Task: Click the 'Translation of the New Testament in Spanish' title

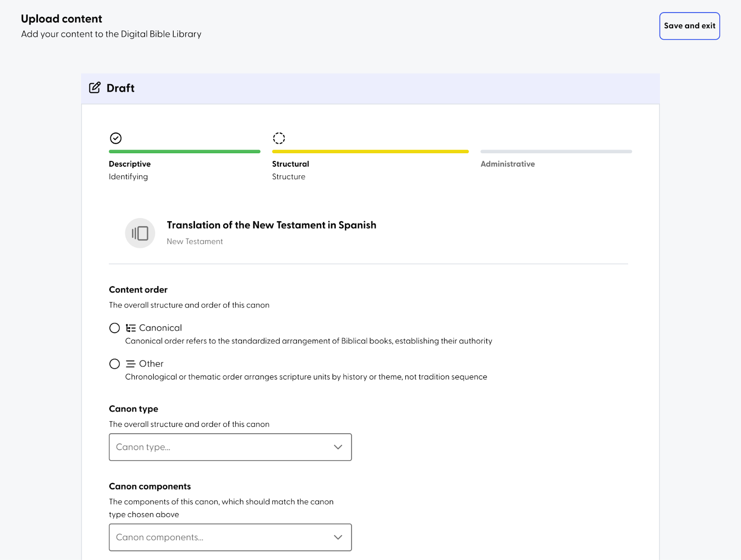Action: [x=271, y=225]
